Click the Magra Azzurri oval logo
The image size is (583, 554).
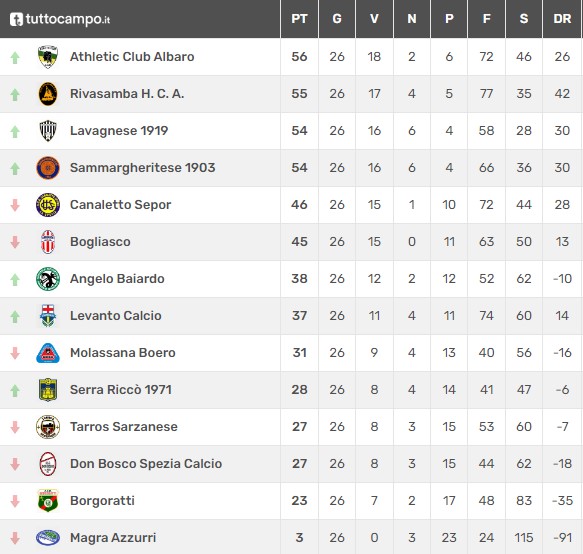(x=48, y=537)
